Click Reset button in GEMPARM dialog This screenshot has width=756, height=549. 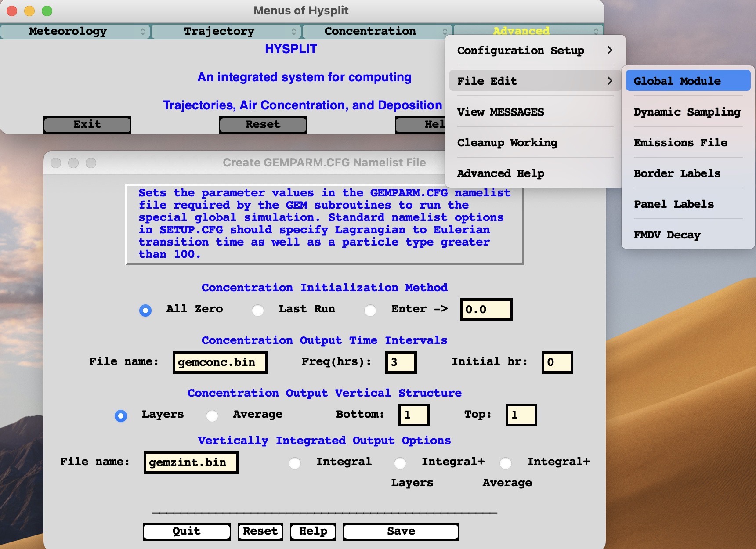point(260,531)
